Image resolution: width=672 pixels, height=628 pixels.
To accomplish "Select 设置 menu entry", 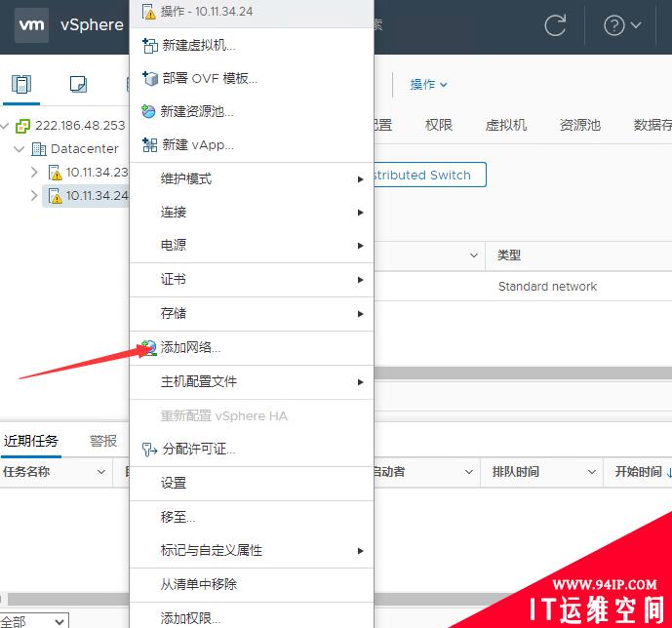I will (x=252, y=484).
